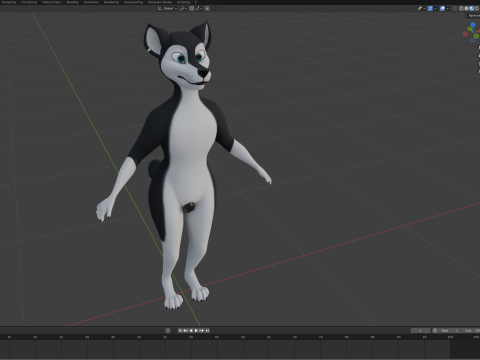Click the negative X red gizmo circle

click(x=465, y=34)
